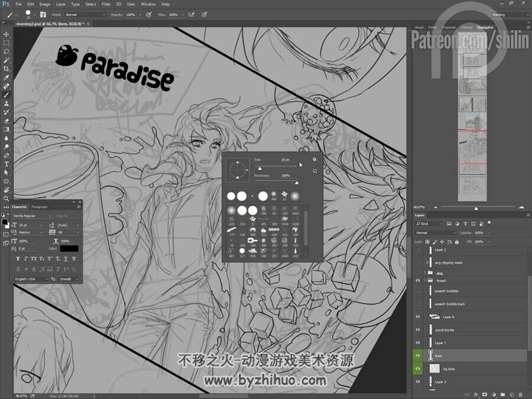Hide the 'lines' layer
Image resolution: width=532 pixels, height=399 pixels.
418,356
